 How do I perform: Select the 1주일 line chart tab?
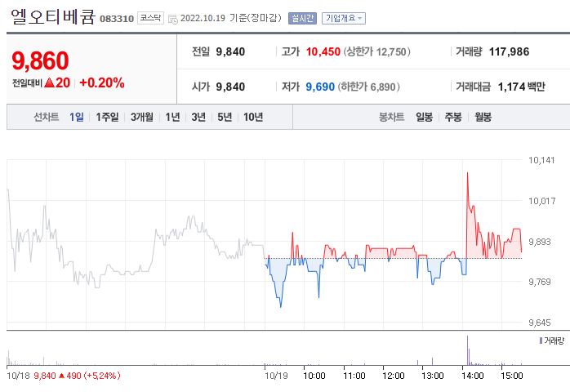[107, 117]
